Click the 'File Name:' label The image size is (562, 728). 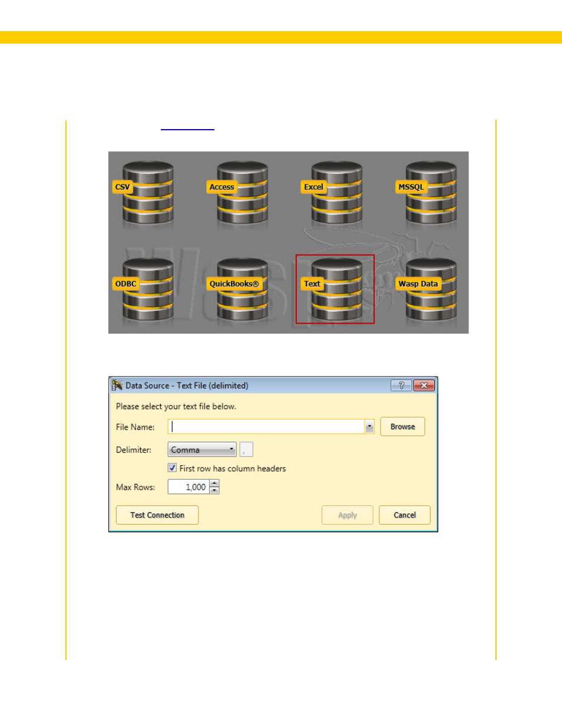135,427
